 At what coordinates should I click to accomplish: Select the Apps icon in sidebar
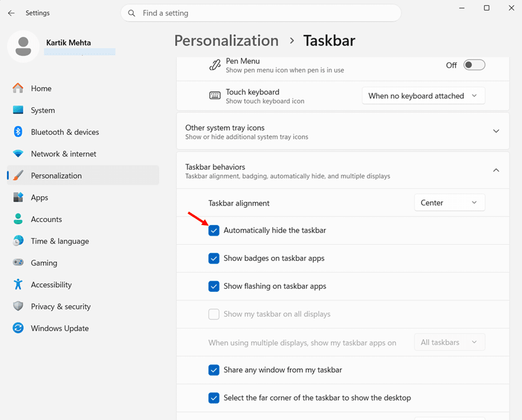pyautogui.click(x=18, y=198)
